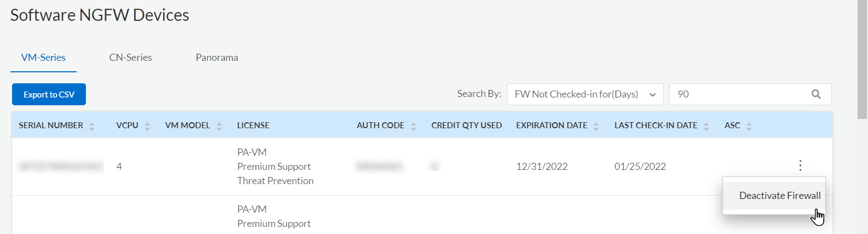Viewport: 868px width, 234px height.
Task: Switch to the Panorama tab
Action: click(217, 58)
